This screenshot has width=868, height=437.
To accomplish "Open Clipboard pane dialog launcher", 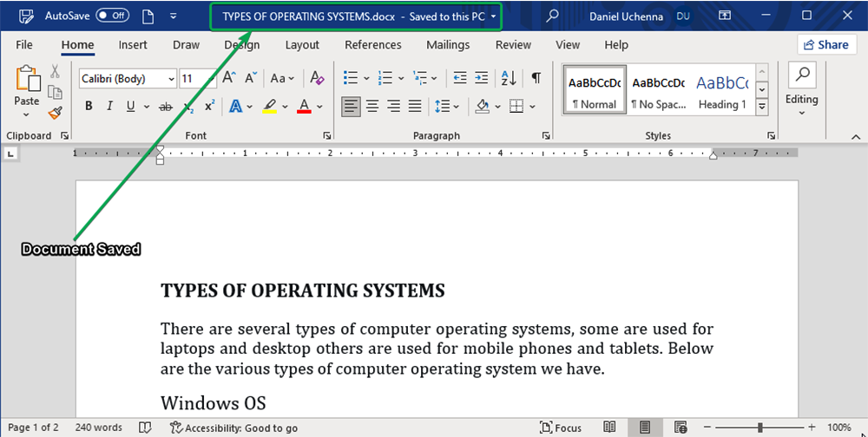I will pyautogui.click(x=65, y=135).
